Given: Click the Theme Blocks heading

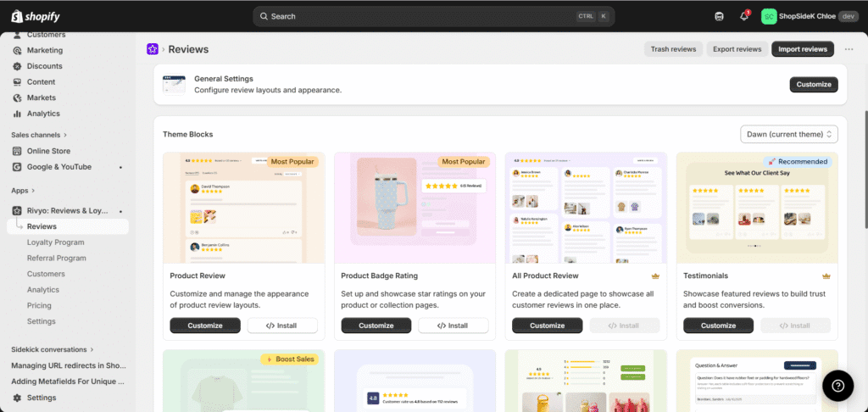Looking at the screenshot, I should point(187,134).
